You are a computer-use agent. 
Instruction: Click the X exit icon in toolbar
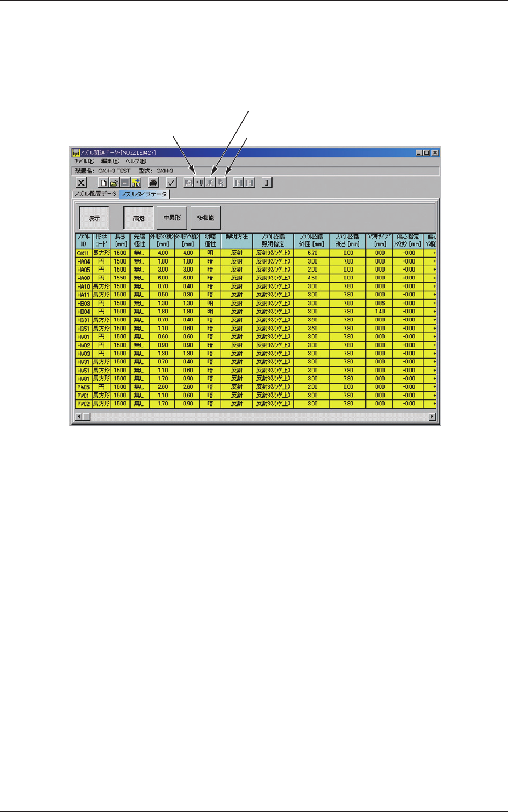81,183
